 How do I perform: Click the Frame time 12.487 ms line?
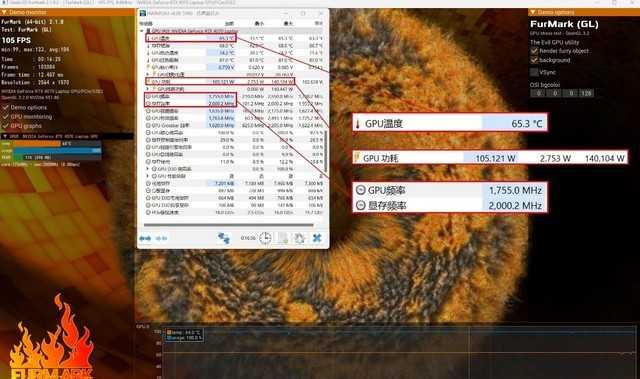[32, 75]
